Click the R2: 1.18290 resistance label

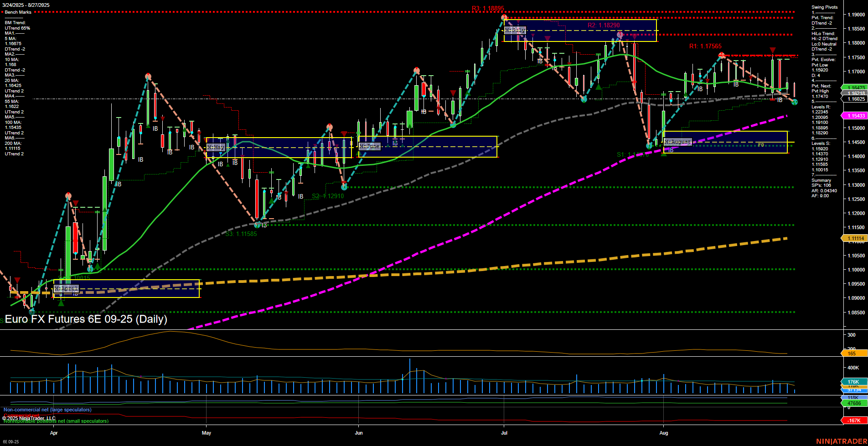[x=604, y=26]
